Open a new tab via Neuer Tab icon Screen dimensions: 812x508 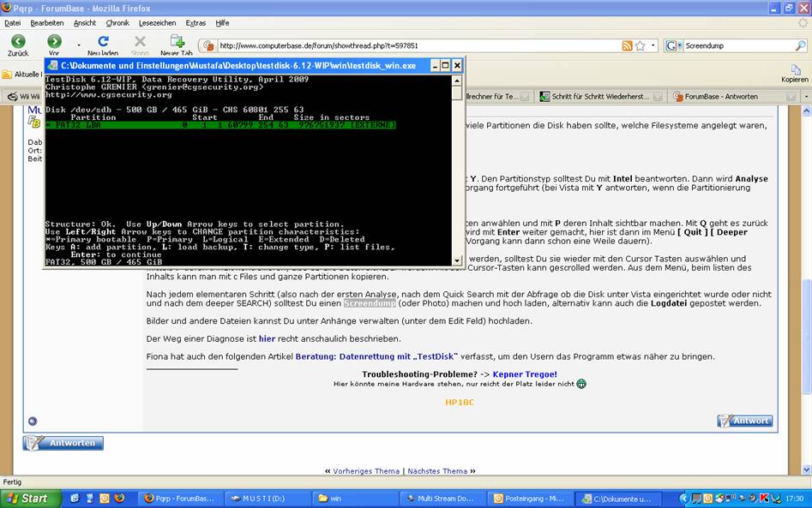[x=177, y=41]
